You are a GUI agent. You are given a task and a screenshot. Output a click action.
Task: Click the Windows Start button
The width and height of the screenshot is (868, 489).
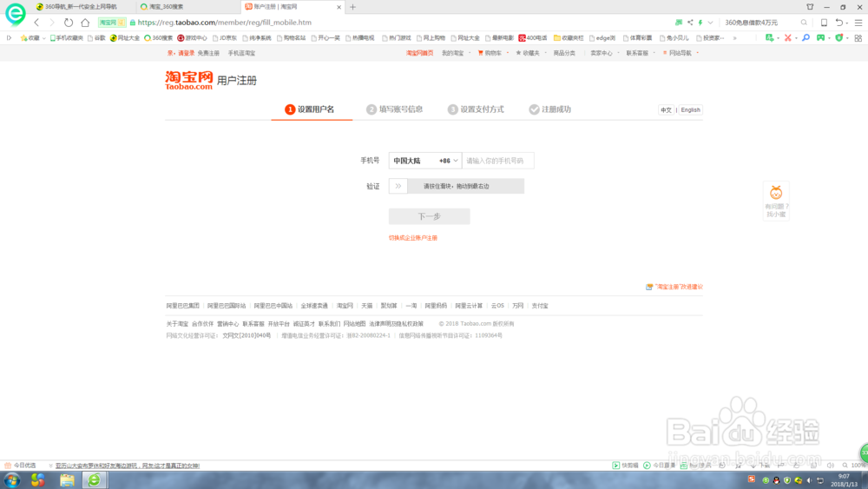(11, 480)
